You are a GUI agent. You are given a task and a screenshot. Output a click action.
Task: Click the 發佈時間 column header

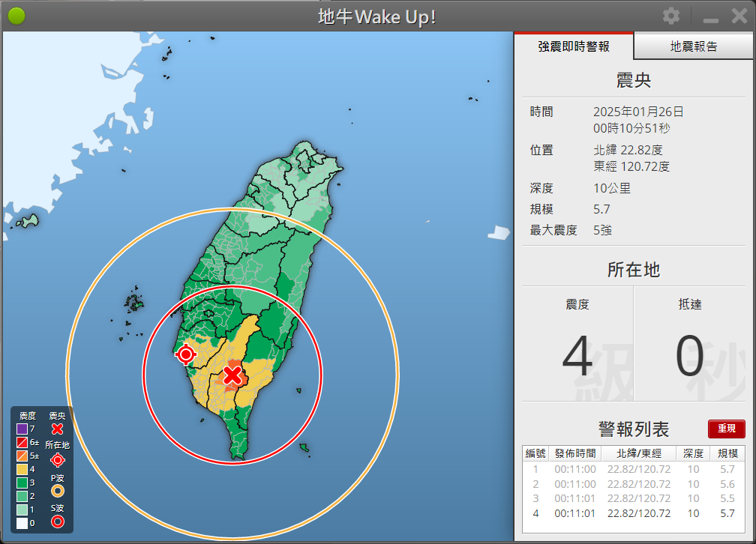pyautogui.click(x=575, y=454)
